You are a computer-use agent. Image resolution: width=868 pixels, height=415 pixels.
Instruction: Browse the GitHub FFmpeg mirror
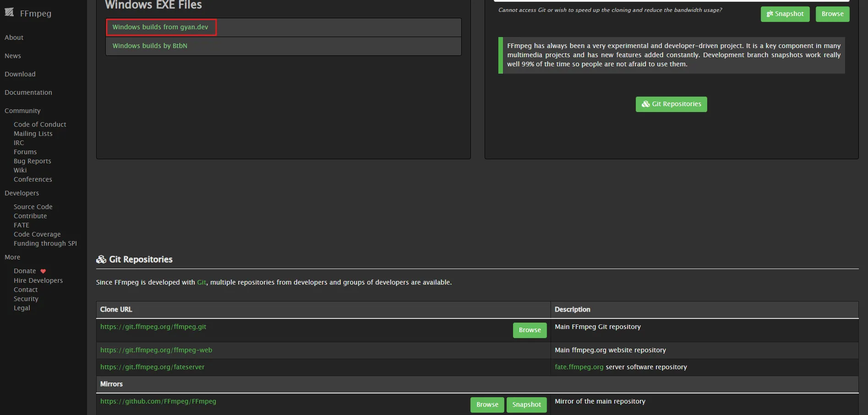point(487,405)
